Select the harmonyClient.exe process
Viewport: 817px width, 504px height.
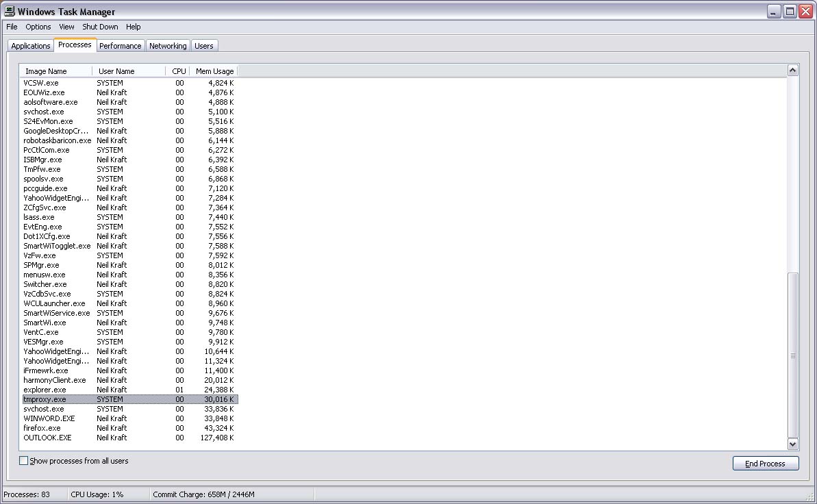tap(130, 380)
